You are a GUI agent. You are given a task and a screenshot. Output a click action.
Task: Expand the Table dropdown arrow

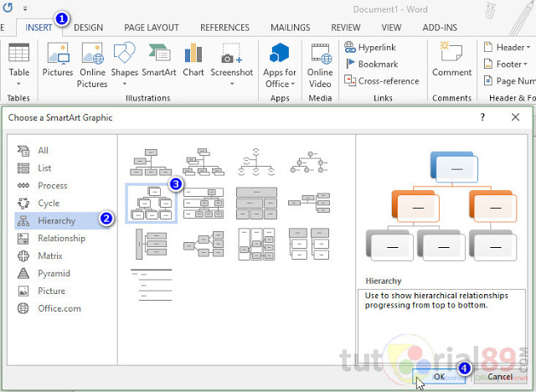coord(18,84)
